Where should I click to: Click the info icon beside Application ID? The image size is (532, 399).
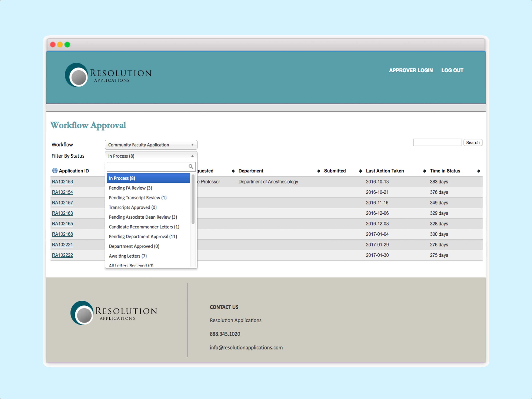55,171
